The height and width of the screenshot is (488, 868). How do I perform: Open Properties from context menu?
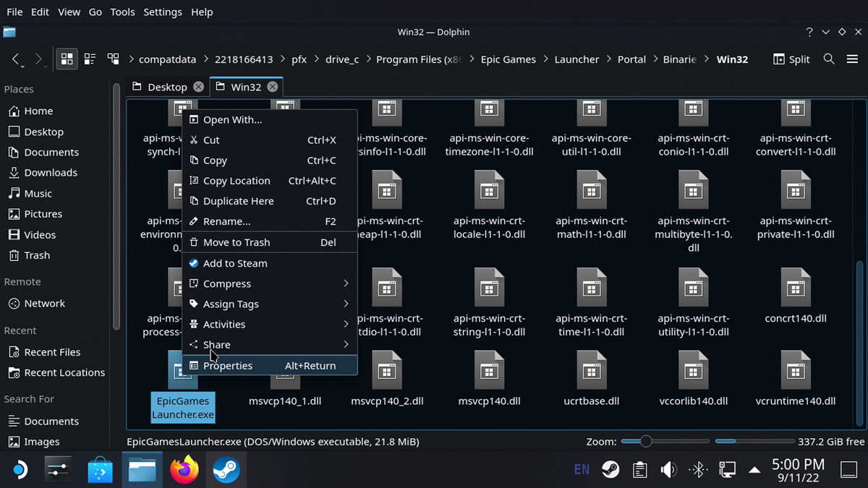click(x=270, y=365)
